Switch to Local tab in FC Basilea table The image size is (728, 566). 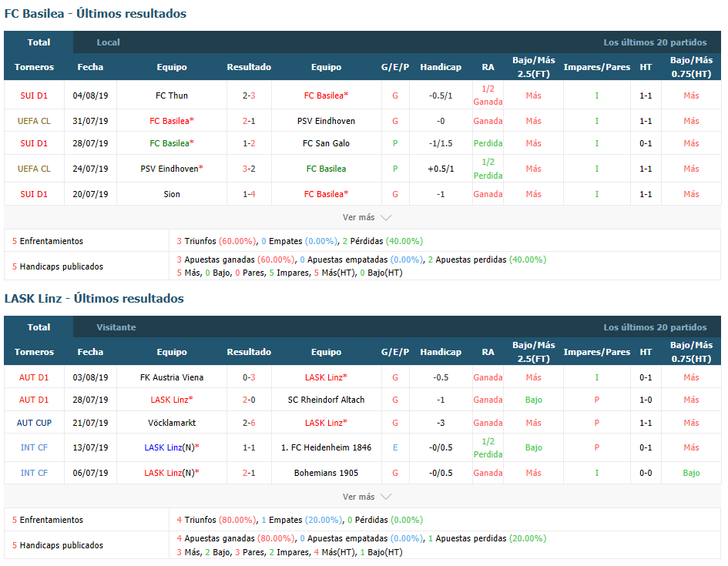point(108,42)
